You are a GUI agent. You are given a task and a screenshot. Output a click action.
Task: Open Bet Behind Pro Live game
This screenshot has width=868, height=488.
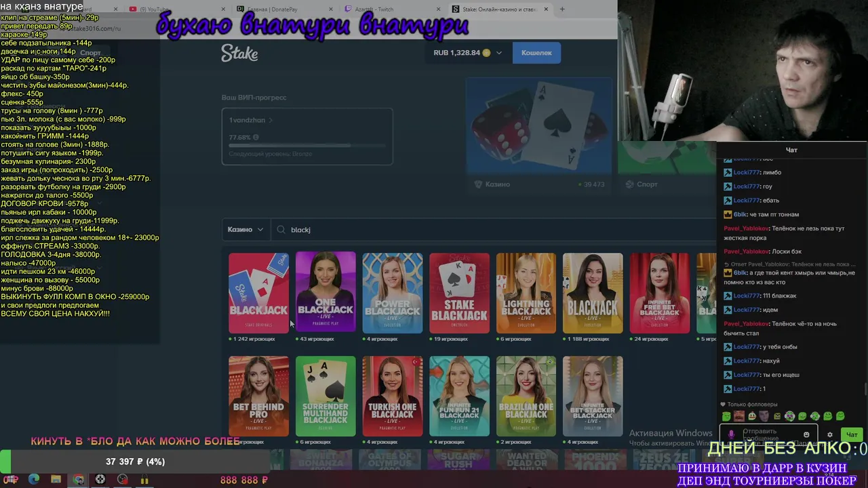(x=258, y=396)
